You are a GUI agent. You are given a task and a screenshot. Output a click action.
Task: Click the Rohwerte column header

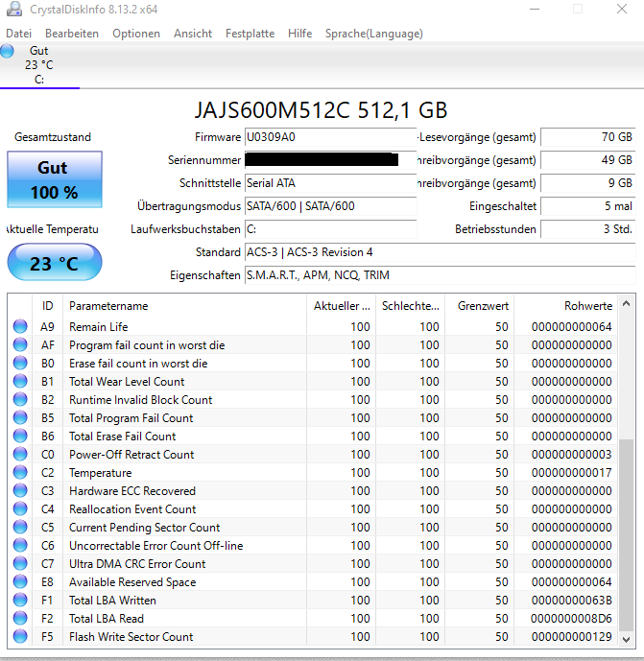coord(566,306)
